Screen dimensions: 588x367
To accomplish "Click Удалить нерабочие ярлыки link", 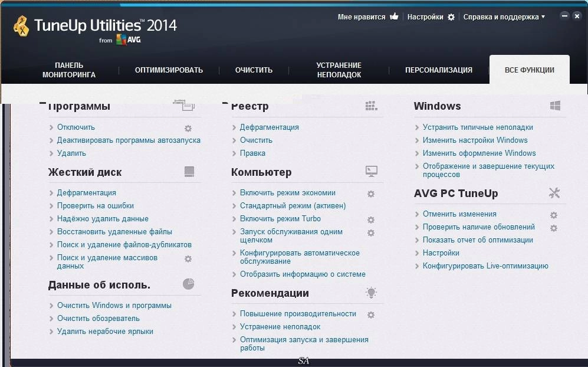I will 105,332.
